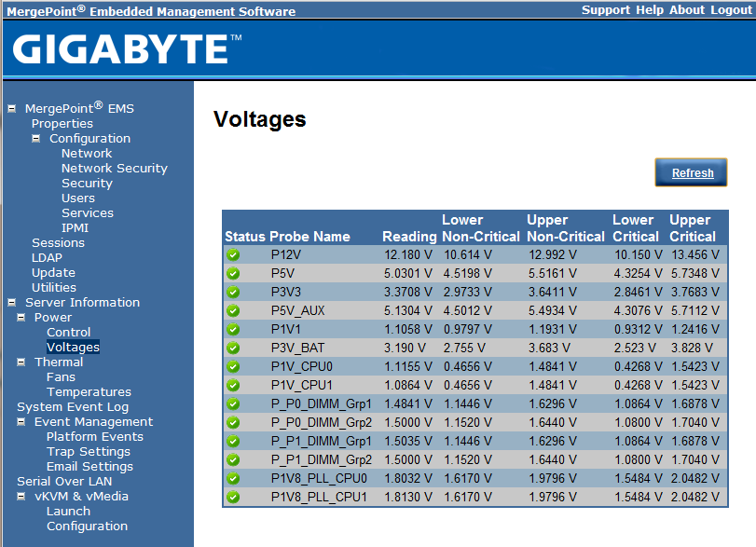Click the P1V_CPU0 green status icon
This screenshot has height=547, width=756.
[233, 366]
